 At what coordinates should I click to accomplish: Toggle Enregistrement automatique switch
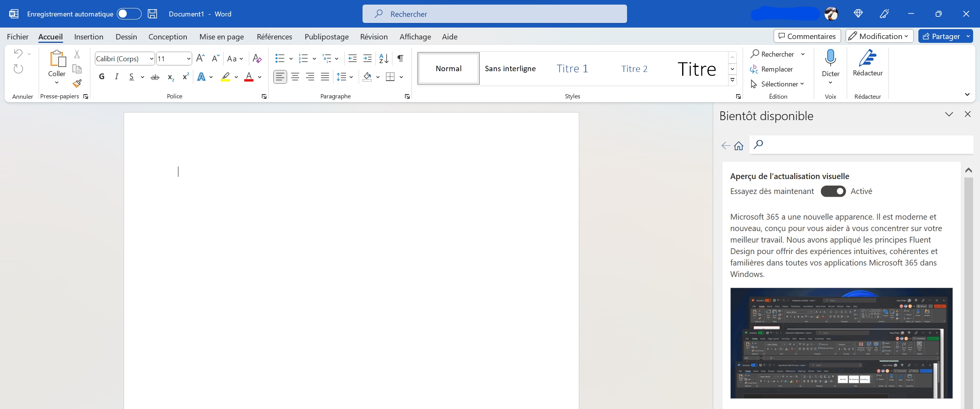click(129, 14)
